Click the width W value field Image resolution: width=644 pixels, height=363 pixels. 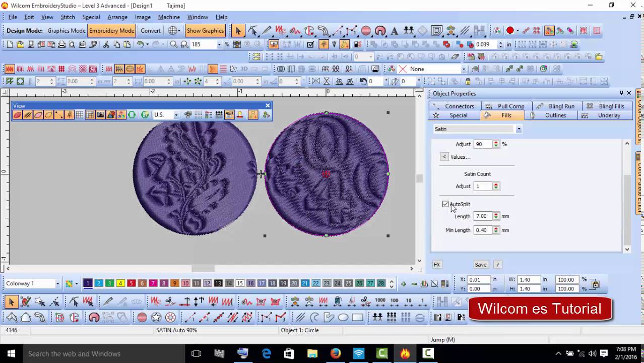[529, 280]
